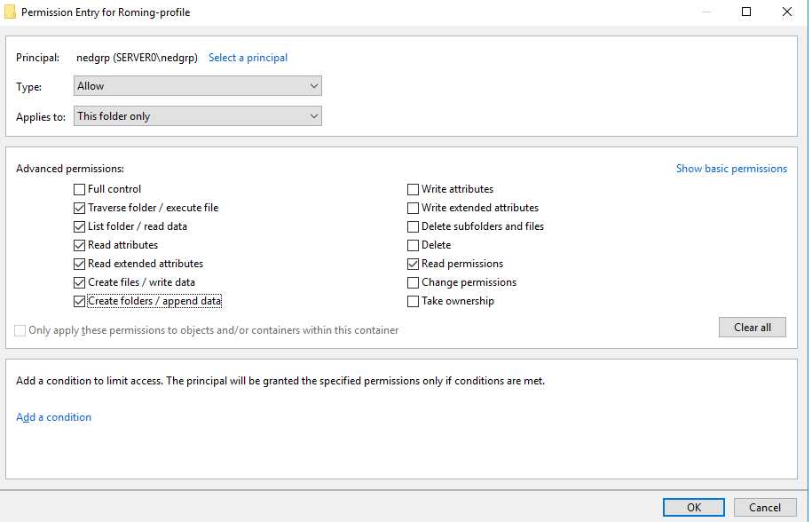This screenshot has height=522, width=812.
Task: Click the Cancel button
Action: 764,507
